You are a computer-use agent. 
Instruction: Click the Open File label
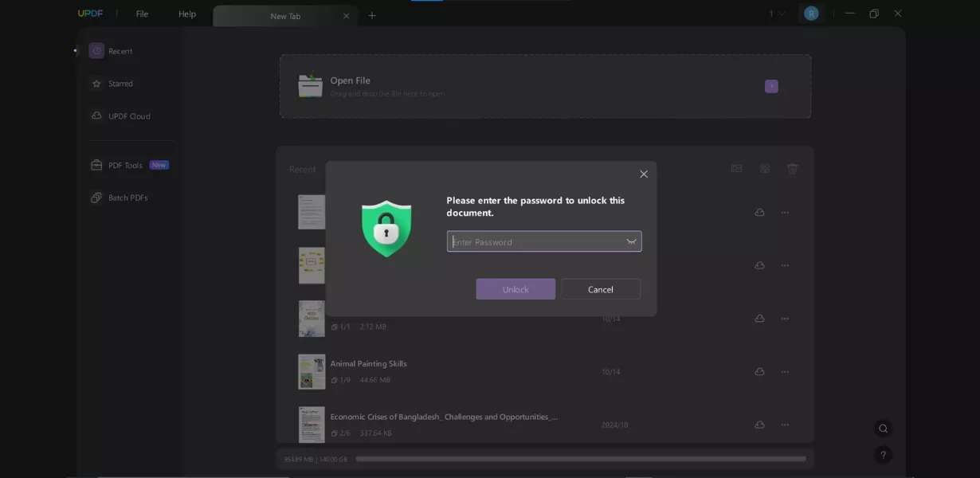(x=351, y=80)
